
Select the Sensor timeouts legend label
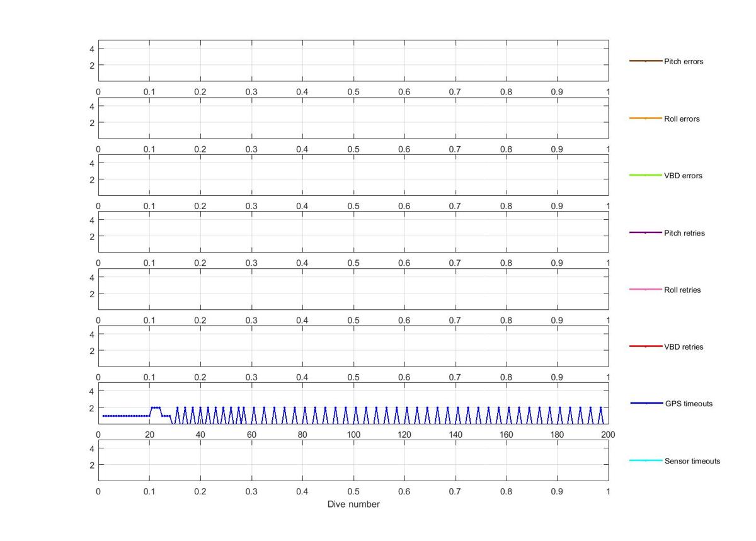point(692,461)
